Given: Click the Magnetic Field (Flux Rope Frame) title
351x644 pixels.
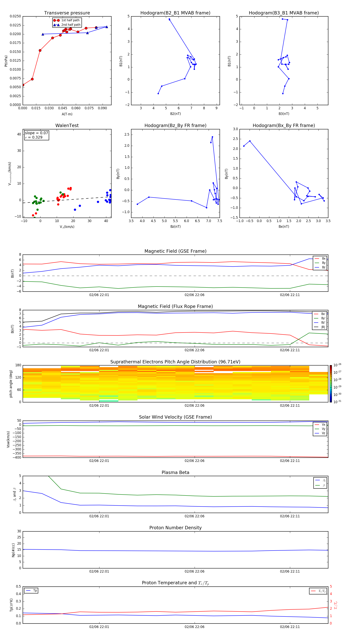Looking at the screenshot, I should coord(175,307).
